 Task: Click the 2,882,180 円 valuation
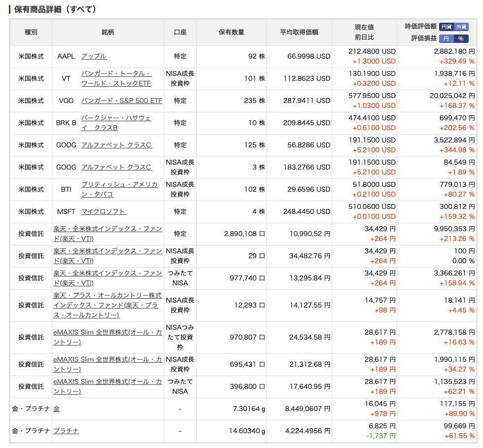pyautogui.click(x=454, y=51)
